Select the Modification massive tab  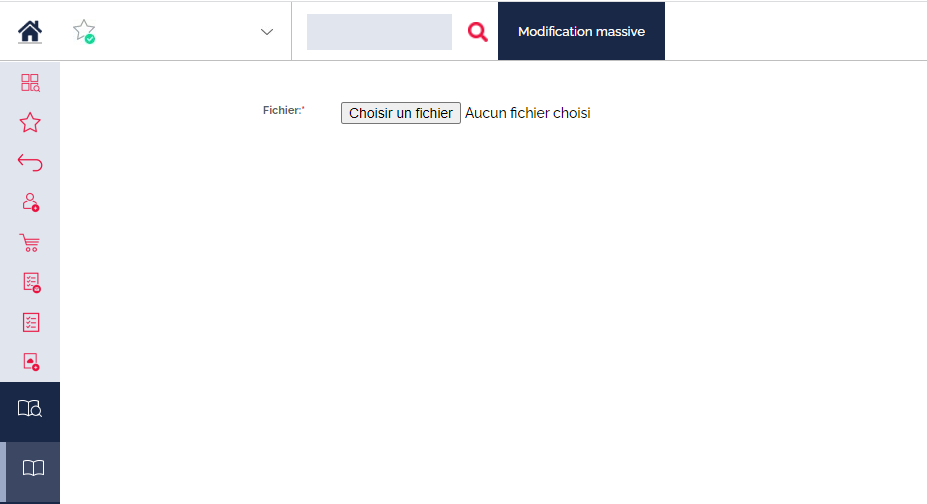pos(581,31)
